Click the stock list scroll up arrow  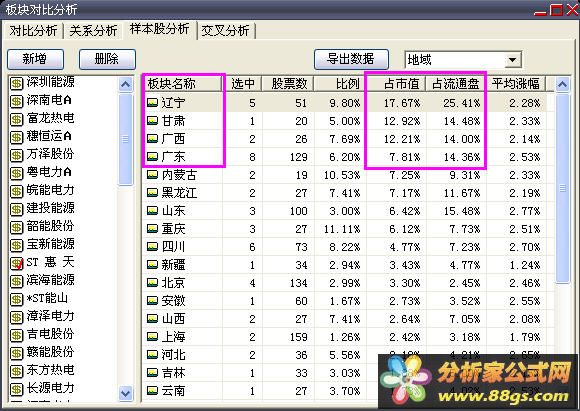click(x=126, y=85)
